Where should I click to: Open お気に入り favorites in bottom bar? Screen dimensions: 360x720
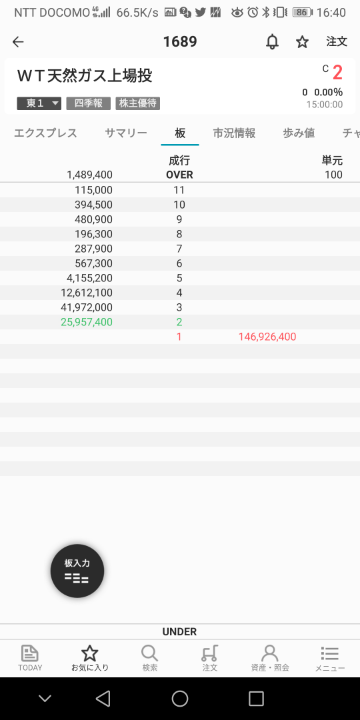click(x=90, y=658)
